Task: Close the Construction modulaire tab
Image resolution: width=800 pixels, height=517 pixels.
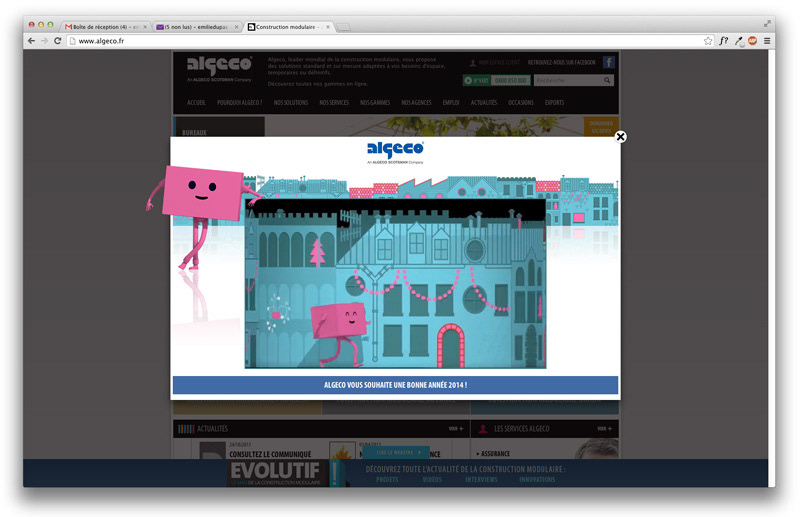Action: tap(328, 27)
